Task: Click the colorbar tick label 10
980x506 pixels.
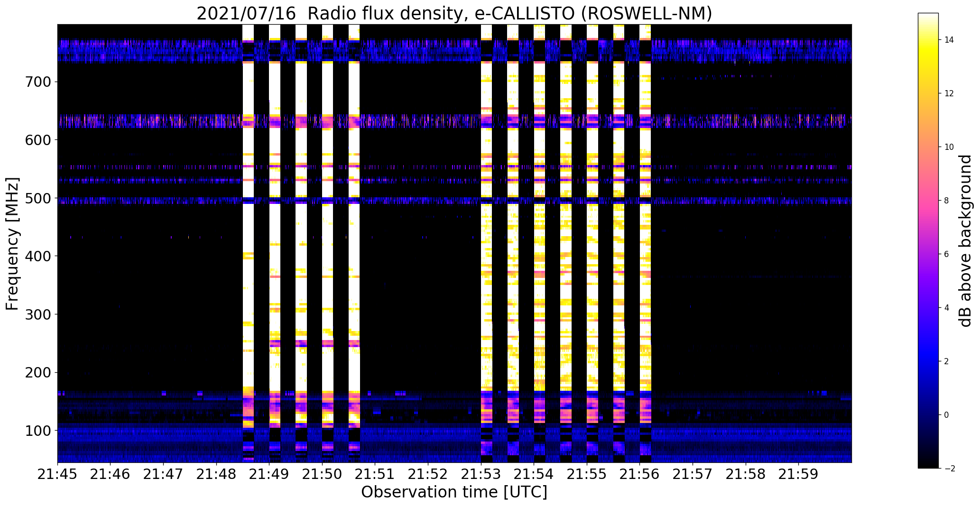Action: [x=949, y=147]
